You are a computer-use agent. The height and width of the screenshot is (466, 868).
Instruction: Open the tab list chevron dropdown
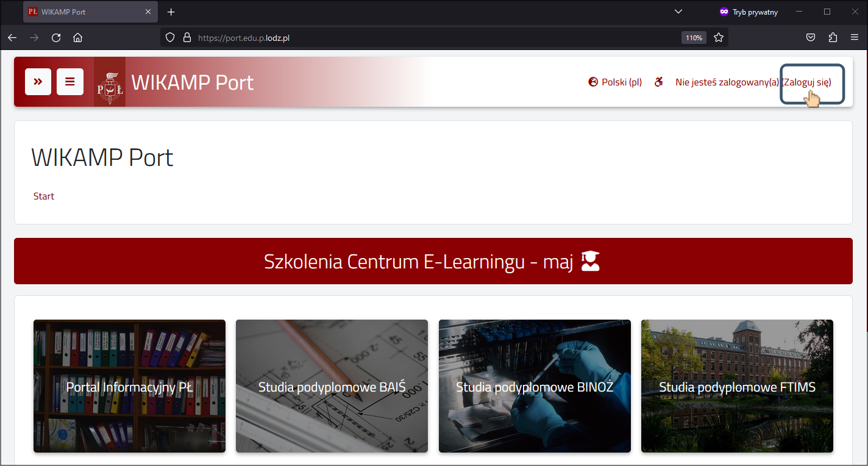pos(678,12)
